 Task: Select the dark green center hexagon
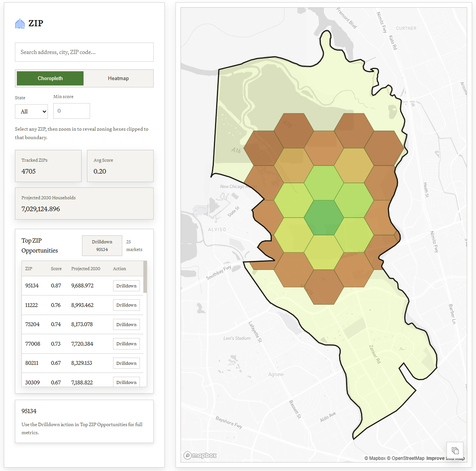tap(324, 218)
